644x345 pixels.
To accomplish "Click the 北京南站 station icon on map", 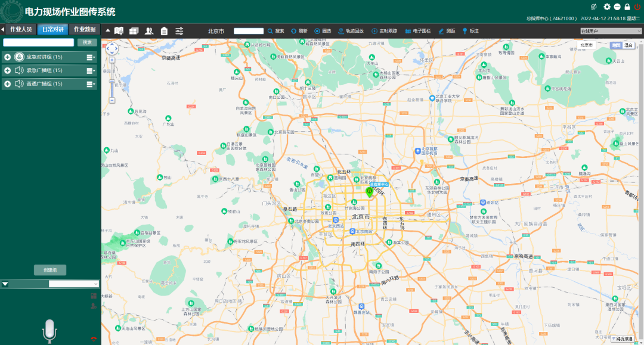I will coord(352,231).
